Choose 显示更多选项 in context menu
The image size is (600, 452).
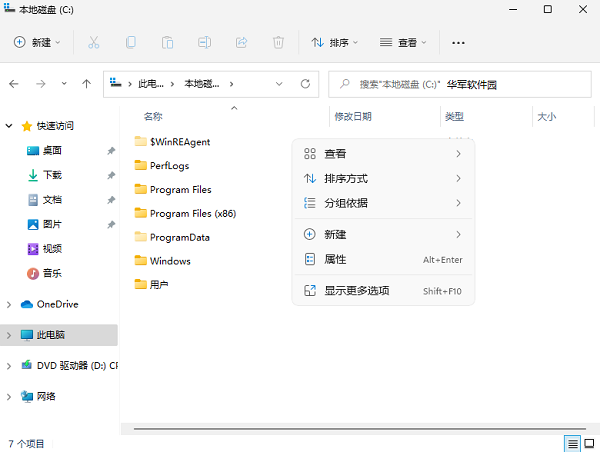tap(383, 291)
